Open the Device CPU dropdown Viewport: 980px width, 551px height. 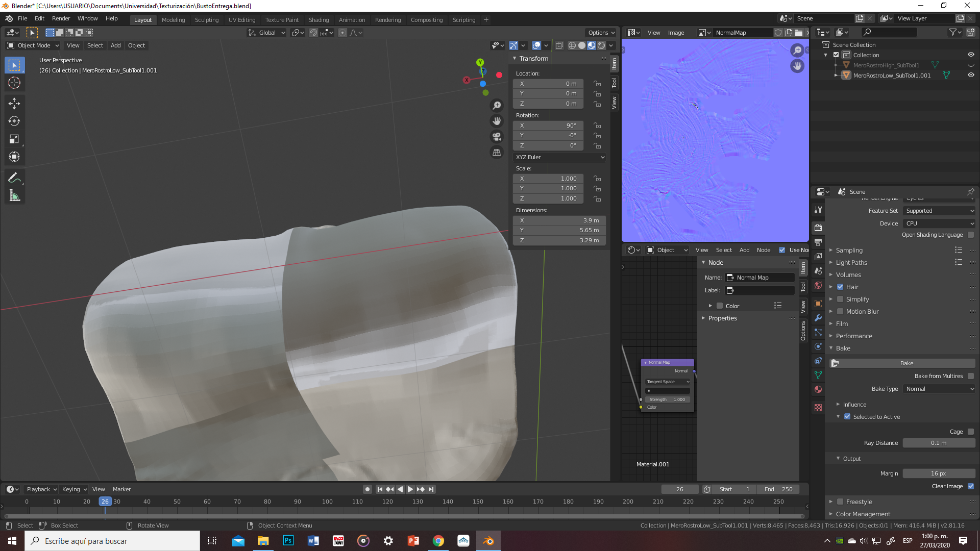pos(939,223)
